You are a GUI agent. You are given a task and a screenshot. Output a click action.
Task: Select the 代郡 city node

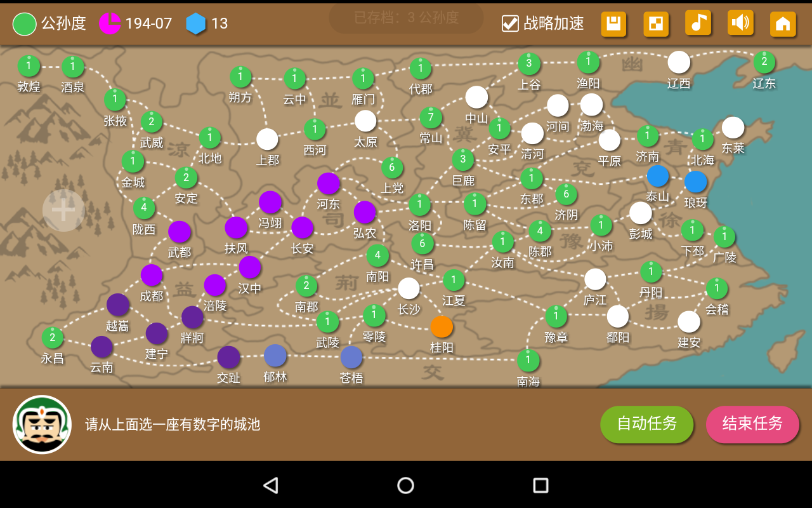(x=421, y=69)
